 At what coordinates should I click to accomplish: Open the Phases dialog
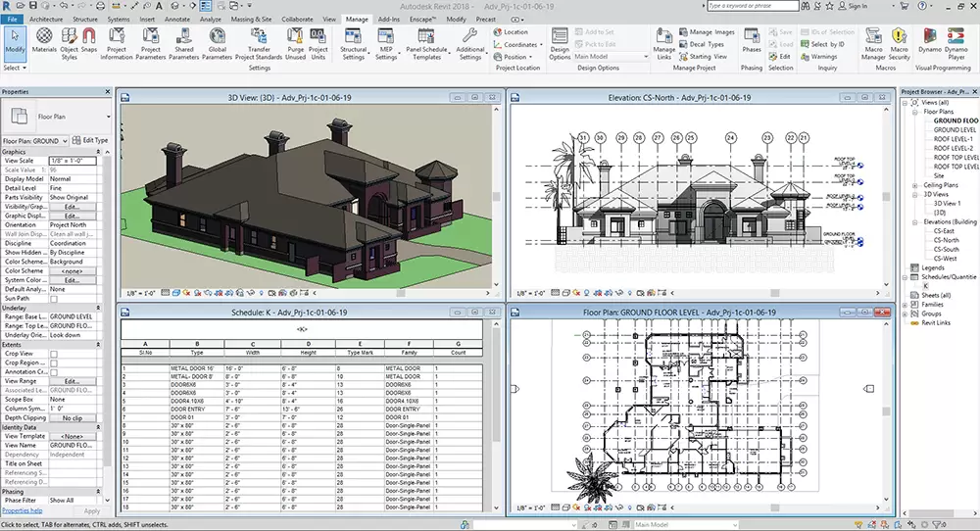[x=752, y=40]
